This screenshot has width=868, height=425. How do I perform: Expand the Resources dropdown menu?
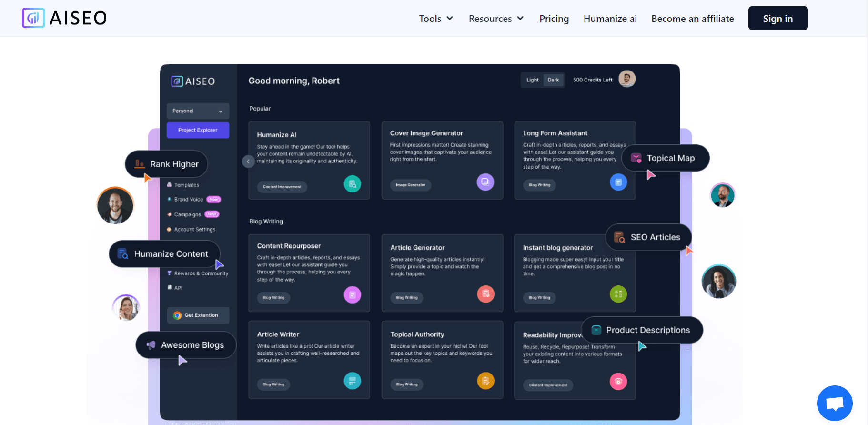495,19
